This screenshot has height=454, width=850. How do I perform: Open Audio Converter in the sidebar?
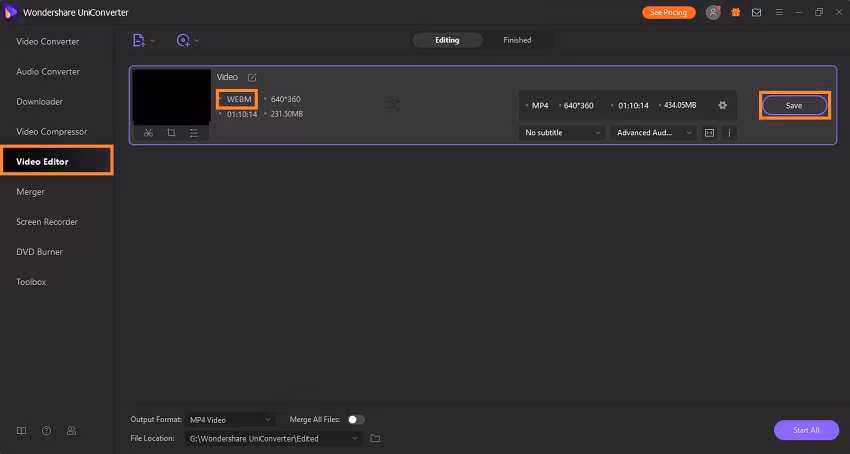click(x=48, y=72)
